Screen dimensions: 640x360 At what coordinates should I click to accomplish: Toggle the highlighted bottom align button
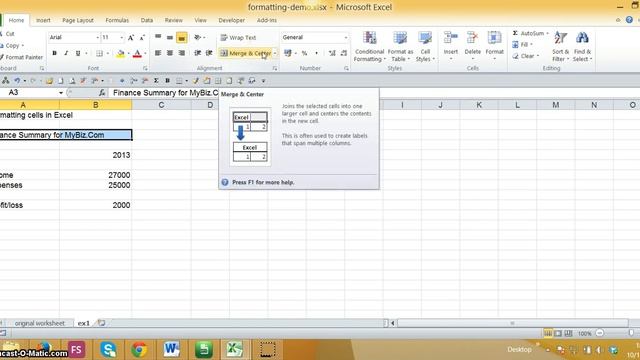click(x=182, y=38)
